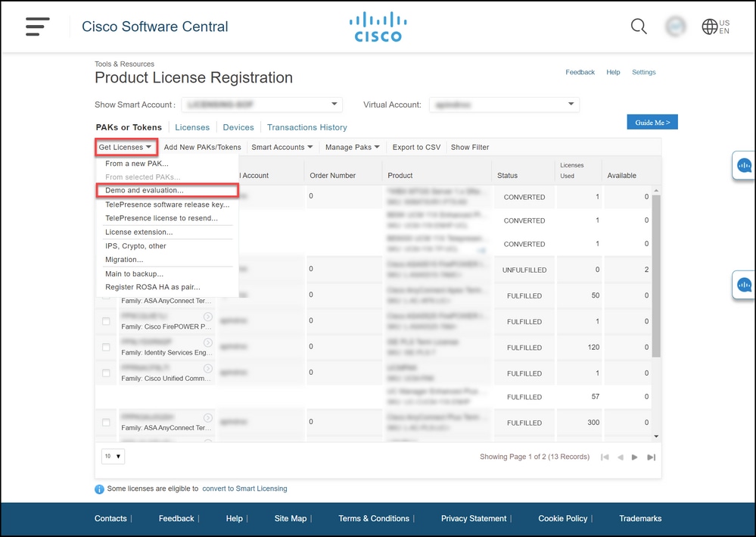This screenshot has height=537, width=756.
Task: Click circle arrow icon in Identity Services row
Action: point(208,342)
